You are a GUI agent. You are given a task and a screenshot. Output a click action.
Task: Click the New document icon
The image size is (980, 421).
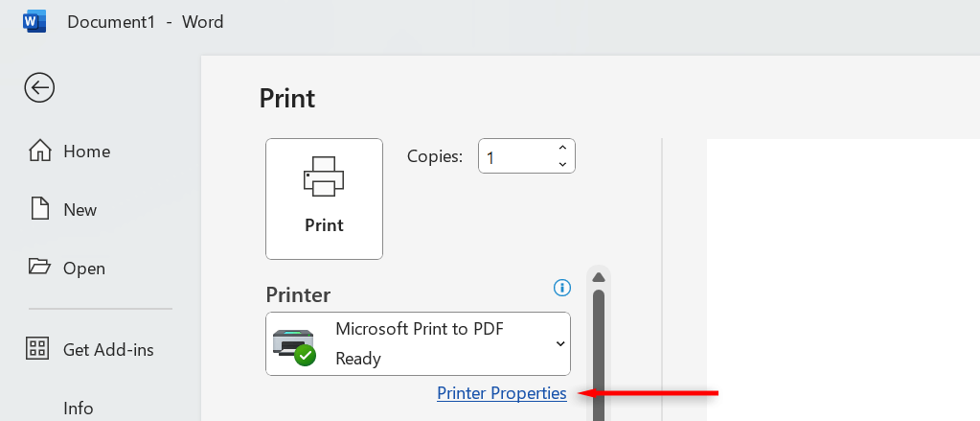(x=39, y=209)
